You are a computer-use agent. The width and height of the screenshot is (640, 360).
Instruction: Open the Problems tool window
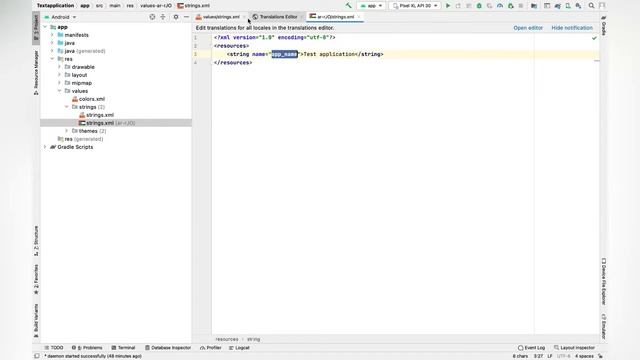[87, 348]
